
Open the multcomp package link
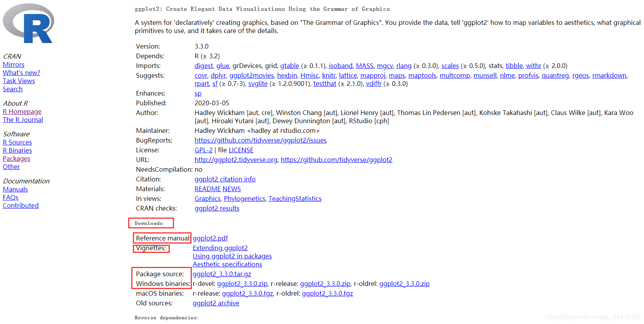pyautogui.click(x=455, y=75)
